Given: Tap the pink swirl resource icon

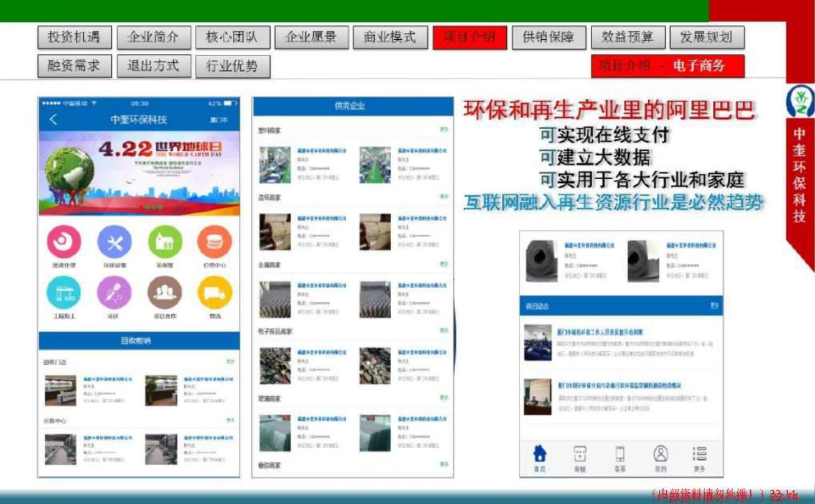Looking at the screenshot, I should pyautogui.click(x=64, y=242).
